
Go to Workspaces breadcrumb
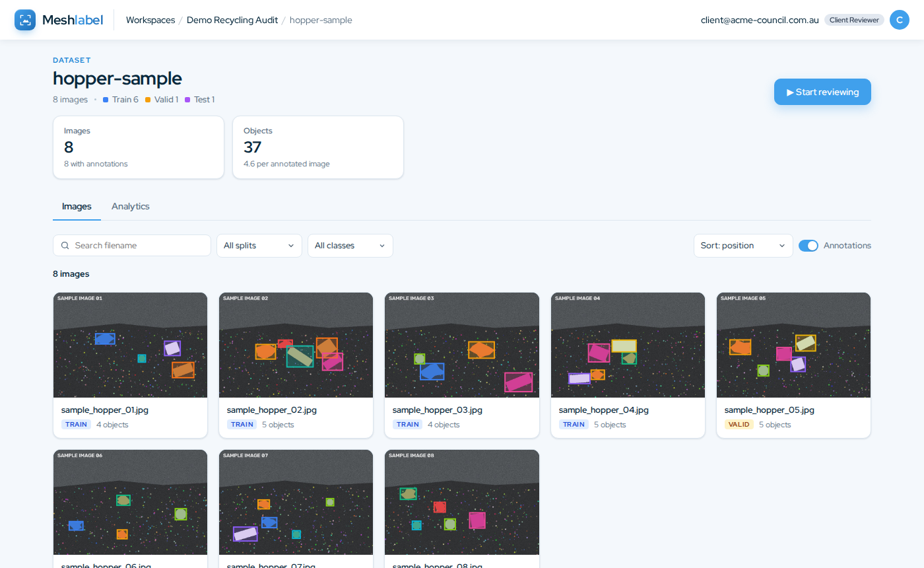(x=150, y=20)
